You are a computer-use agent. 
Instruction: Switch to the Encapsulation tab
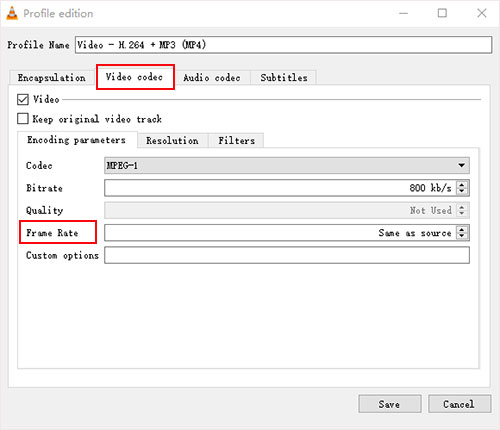pos(52,78)
